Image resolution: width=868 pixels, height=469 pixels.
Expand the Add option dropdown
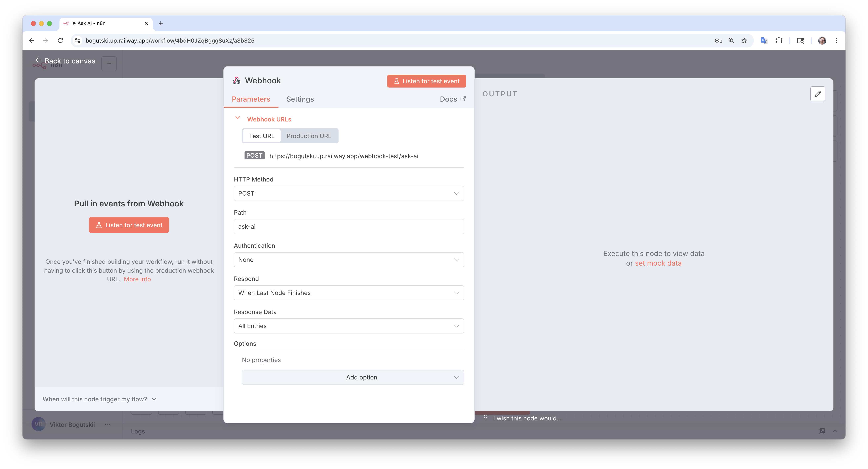(x=352, y=377)
